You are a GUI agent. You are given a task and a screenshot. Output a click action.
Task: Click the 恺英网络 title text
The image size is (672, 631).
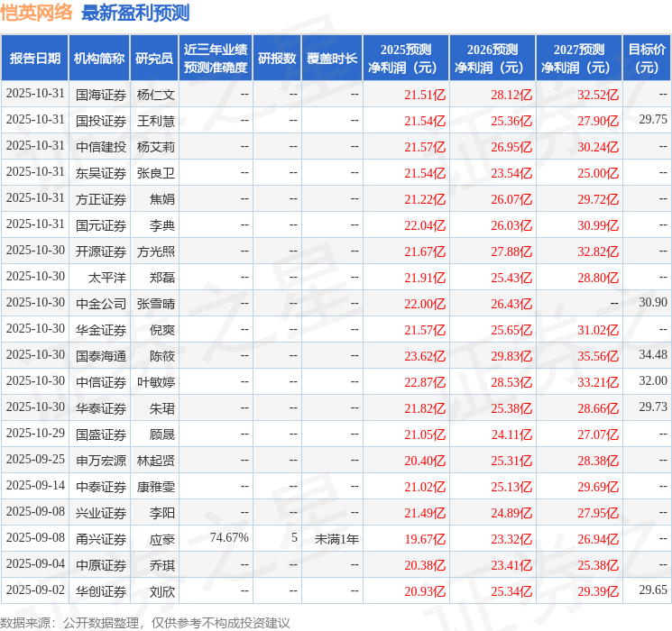(37, 13)
